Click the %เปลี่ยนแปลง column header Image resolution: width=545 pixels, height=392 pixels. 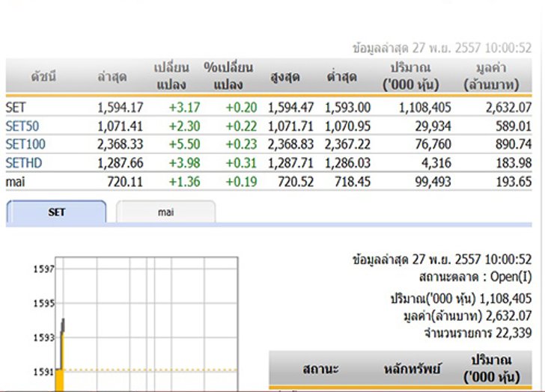tap(228, 76)
